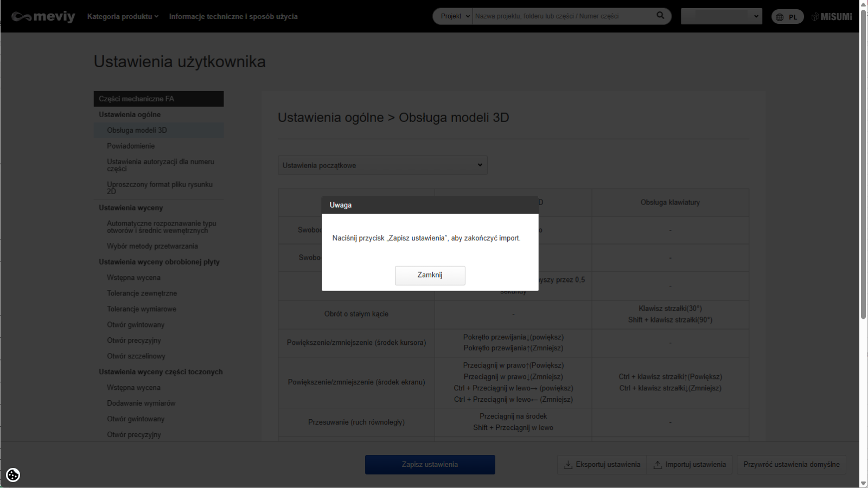Open the user account dropdown

tap(721, 16)
